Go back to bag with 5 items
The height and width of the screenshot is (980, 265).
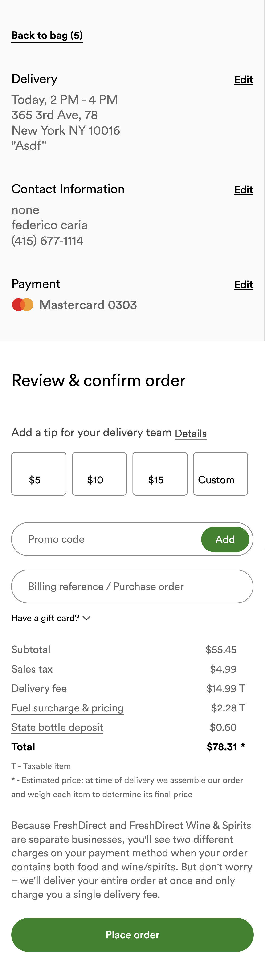[x=47, y=35]
